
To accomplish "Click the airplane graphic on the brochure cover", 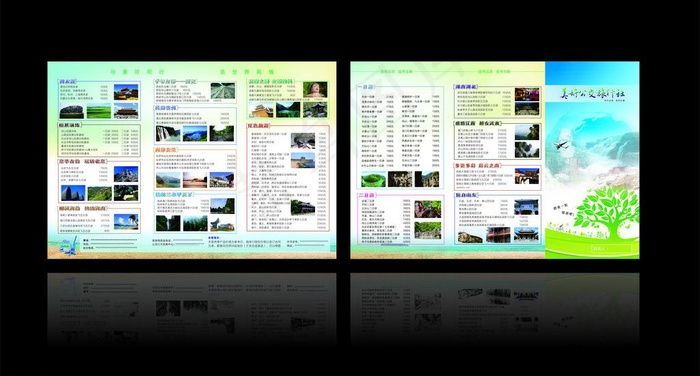I will point(561,145).
